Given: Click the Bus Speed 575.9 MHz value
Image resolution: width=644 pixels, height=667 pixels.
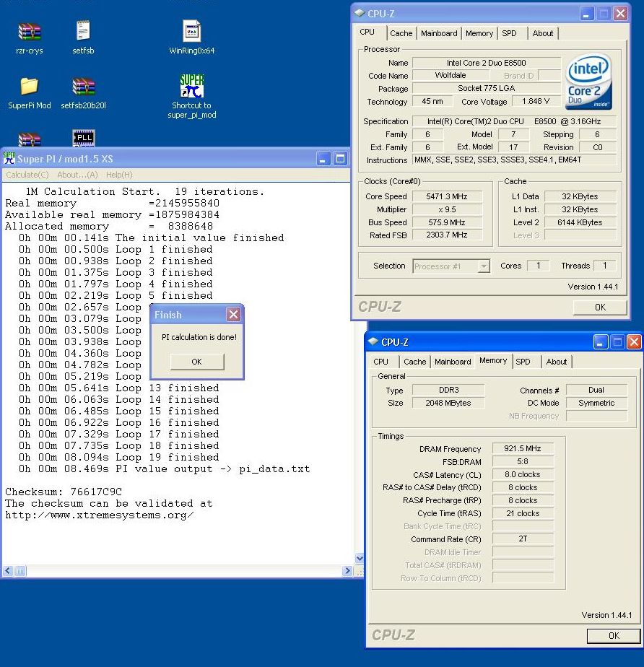Looking at the screenshot, I should point(447,222).
